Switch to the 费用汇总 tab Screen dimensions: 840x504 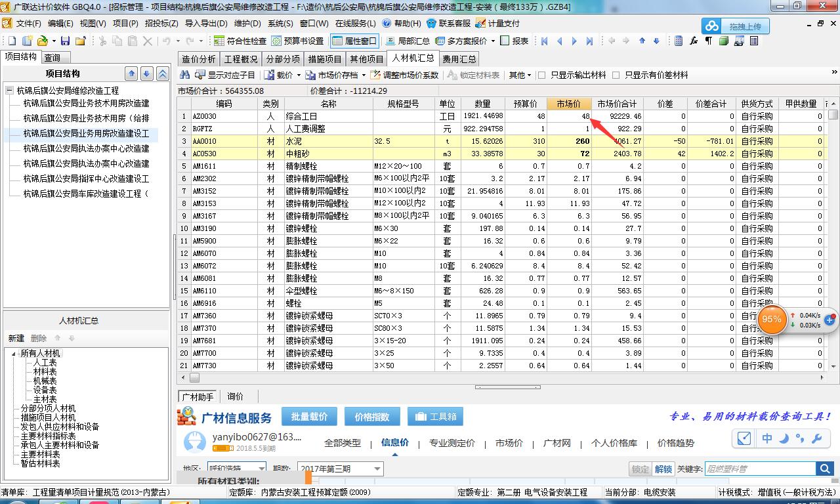459,59
